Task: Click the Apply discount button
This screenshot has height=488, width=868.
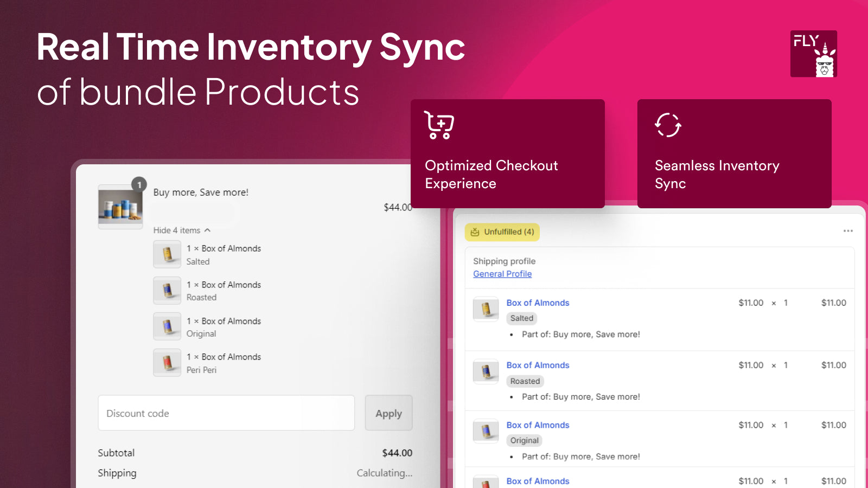Action: tap(389, 413)
